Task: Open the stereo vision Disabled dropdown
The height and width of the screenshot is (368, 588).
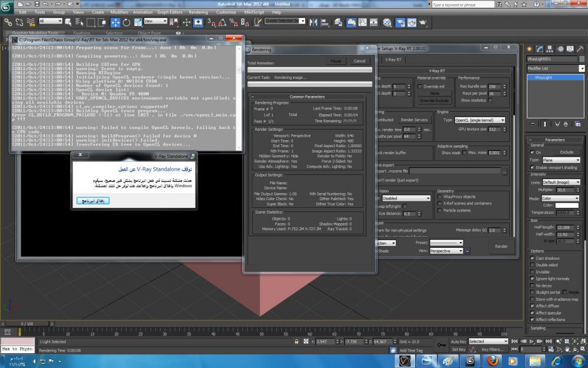Action: (x=406, y=198)
